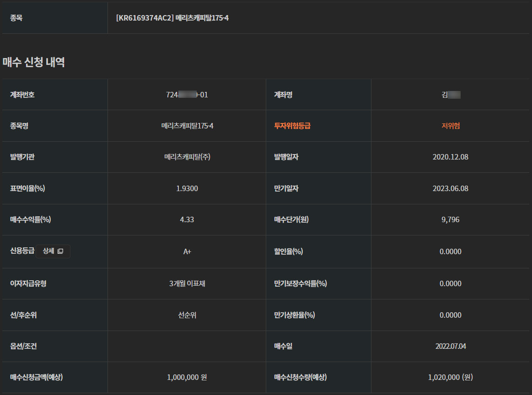Click the account holder name starting with 김
532x395 pixels.
pos(451,95)
